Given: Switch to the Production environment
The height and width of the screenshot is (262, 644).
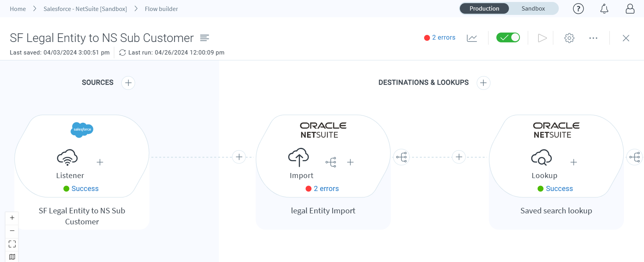Looking at the screenshot, I should (x=484, y=9).
